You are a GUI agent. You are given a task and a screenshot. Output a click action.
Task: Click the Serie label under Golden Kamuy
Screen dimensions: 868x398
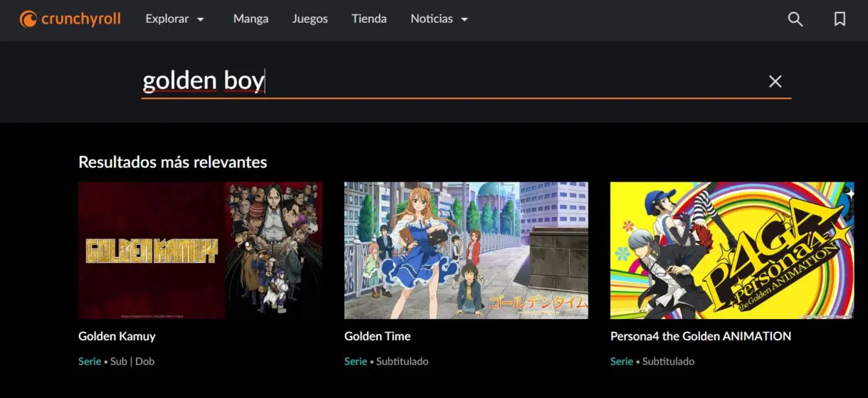pos(90,361)
